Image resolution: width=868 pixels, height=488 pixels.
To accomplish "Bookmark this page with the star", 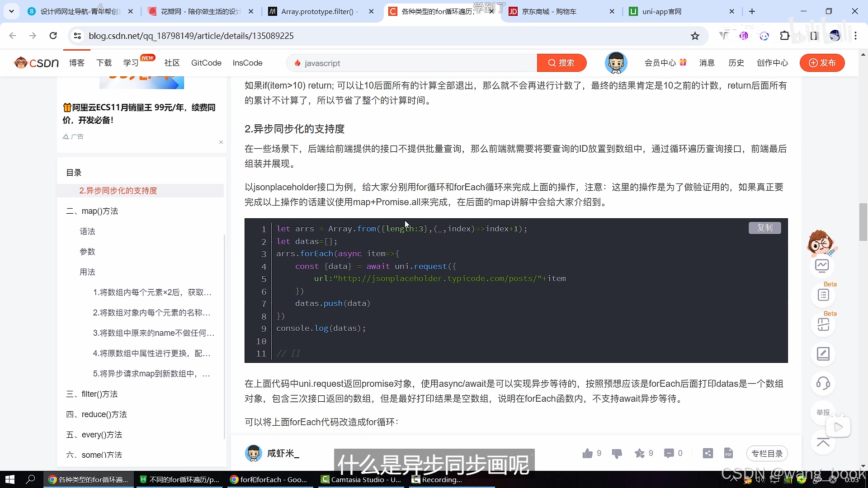I will 695,36.
